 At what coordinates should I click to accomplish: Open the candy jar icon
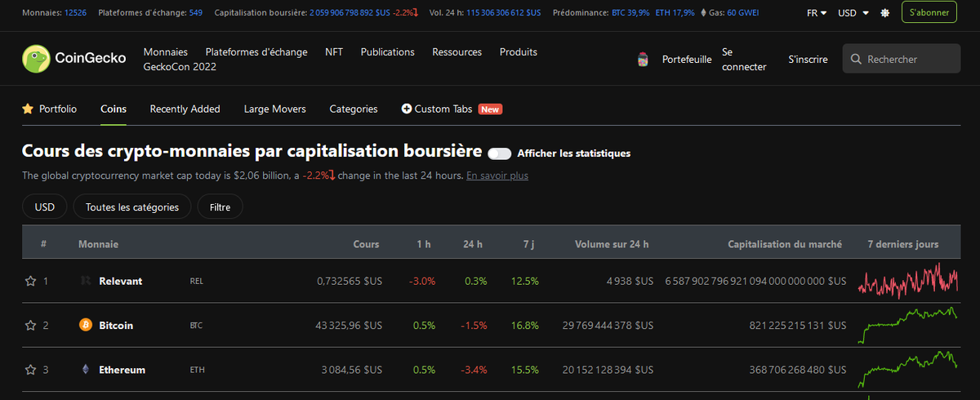[x=644, y=59]
